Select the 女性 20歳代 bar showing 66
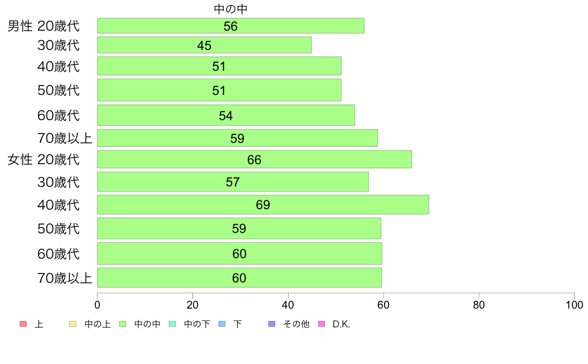Screen dimensions: 588x364 pyautogui.click(x=254, y=159)
